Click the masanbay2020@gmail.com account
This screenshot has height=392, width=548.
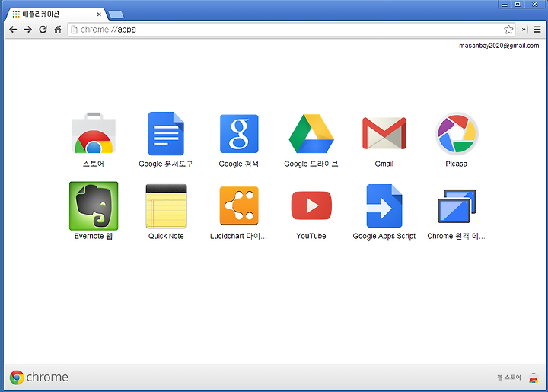tap(499, 46)
